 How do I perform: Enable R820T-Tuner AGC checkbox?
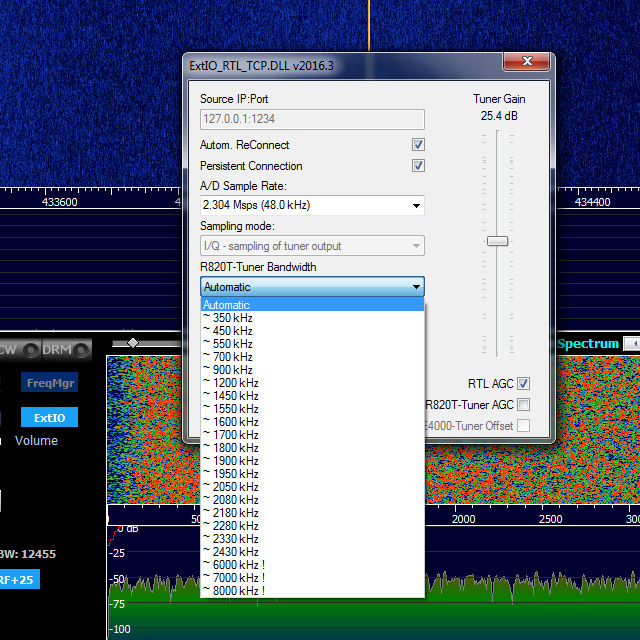(x=523, y=405)
